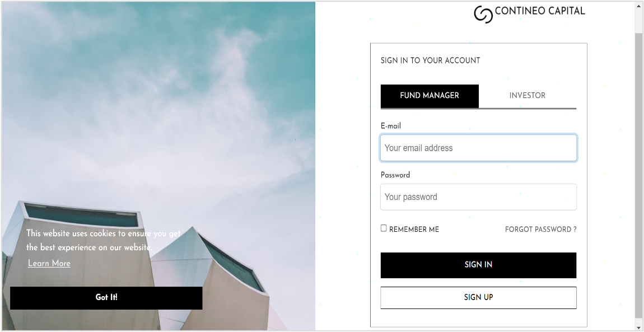This screenshot has height=332, width=644.
Task: Click the Password field label
Action: (395, 175)
